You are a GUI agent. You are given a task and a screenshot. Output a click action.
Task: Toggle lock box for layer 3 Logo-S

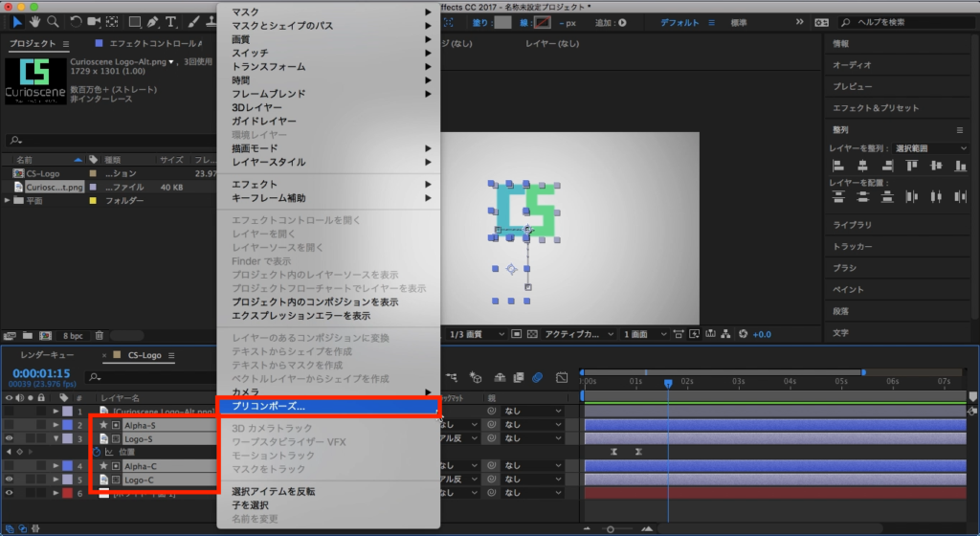(40, 438)
